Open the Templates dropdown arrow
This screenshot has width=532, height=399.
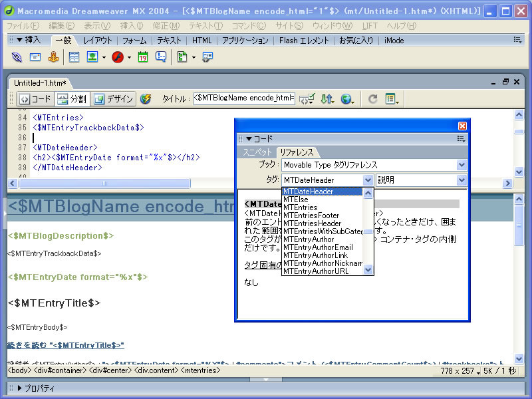[x=194, y=57]
